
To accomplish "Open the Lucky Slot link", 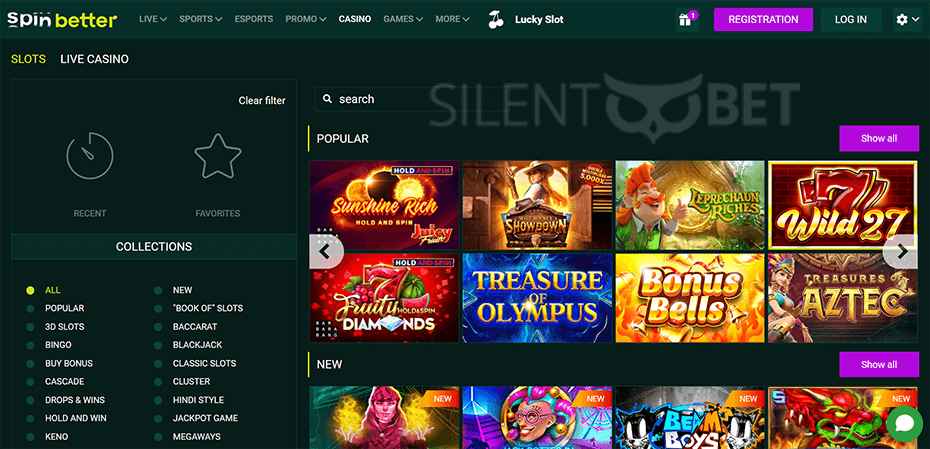I will (539, 20).
